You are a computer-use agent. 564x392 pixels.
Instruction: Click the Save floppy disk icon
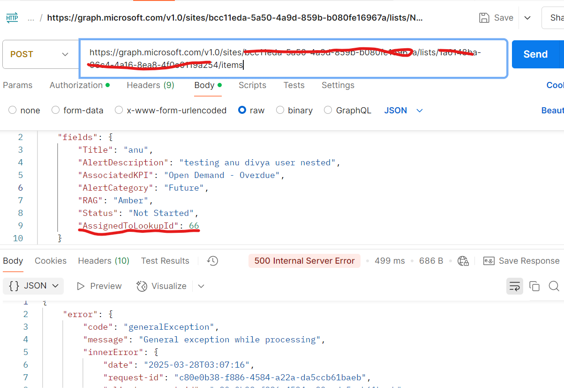pyautogui.click(x=484, y=18)
